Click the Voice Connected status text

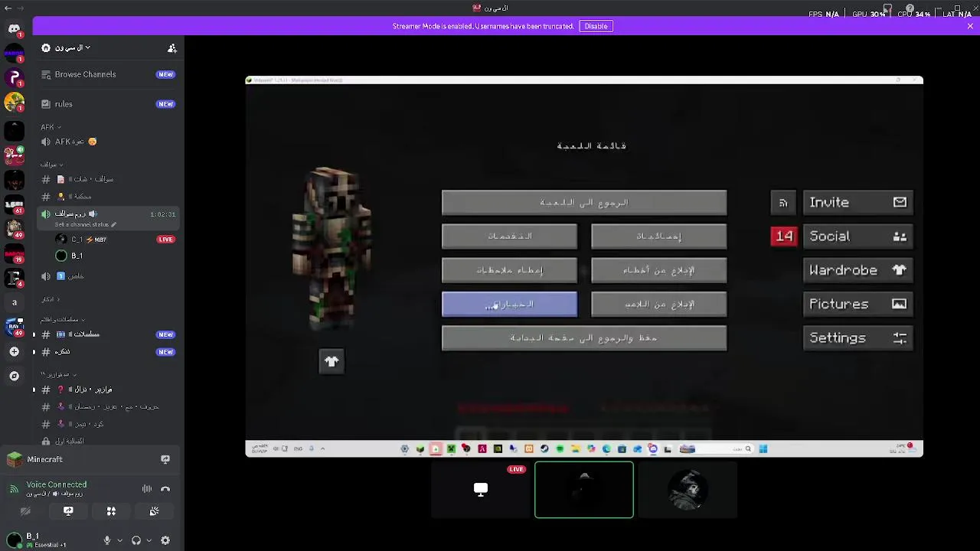pyautogui.click(x=57, y=484)
